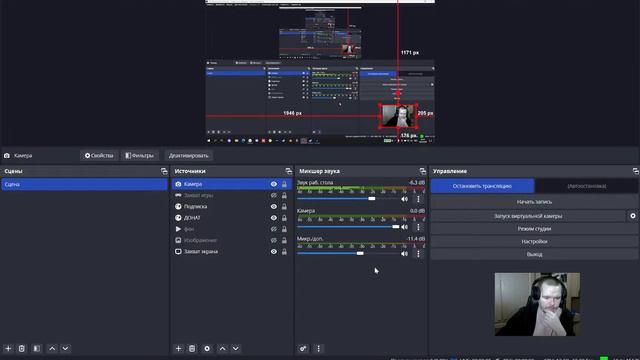Undock the Микшер звука panel icon
This screenshot has width=640, height=360.
[x=422, y=171]
